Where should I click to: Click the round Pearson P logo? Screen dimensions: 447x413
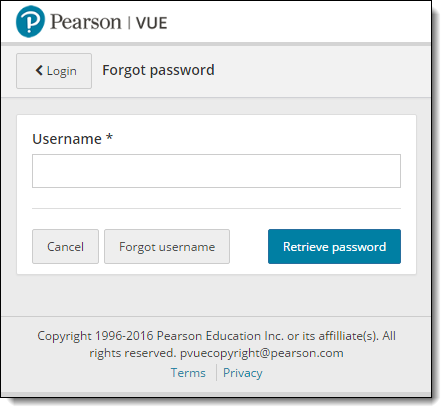30,22
